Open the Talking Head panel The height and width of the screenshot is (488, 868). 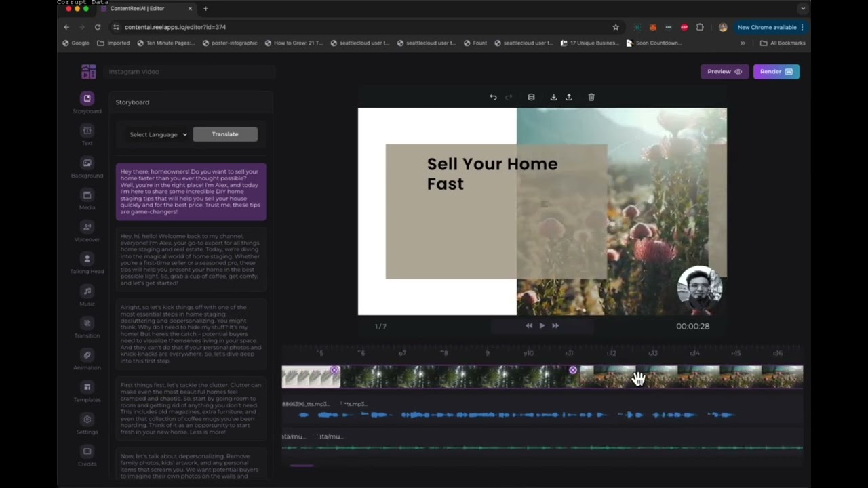87,263
